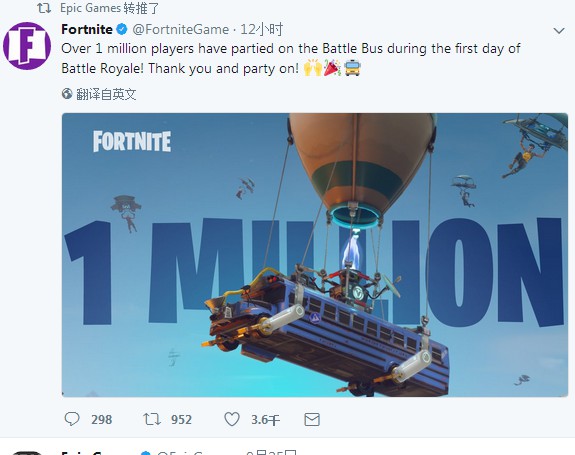The height and width of the screenshot is (455, 575).
Task: Open the @FortniteGame handle
Action: (180, 29)
